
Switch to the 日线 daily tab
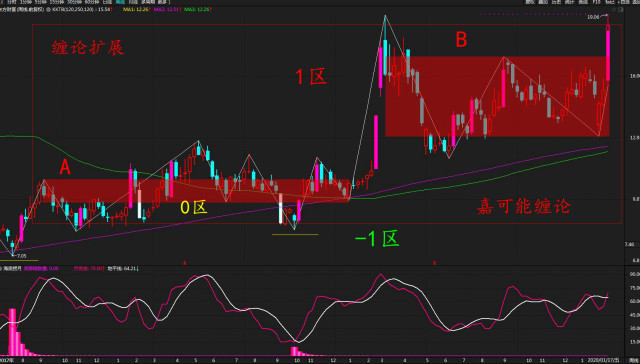pos(107,2)
